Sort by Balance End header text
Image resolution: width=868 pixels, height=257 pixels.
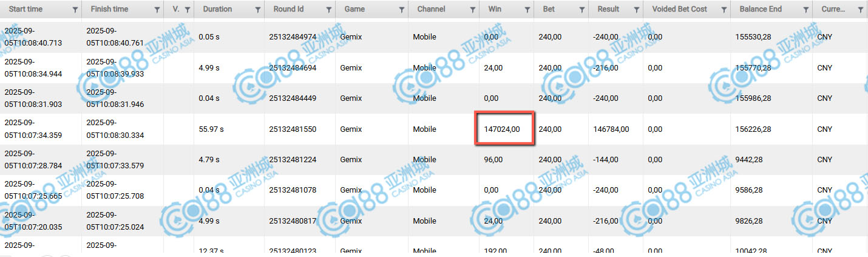761,10
